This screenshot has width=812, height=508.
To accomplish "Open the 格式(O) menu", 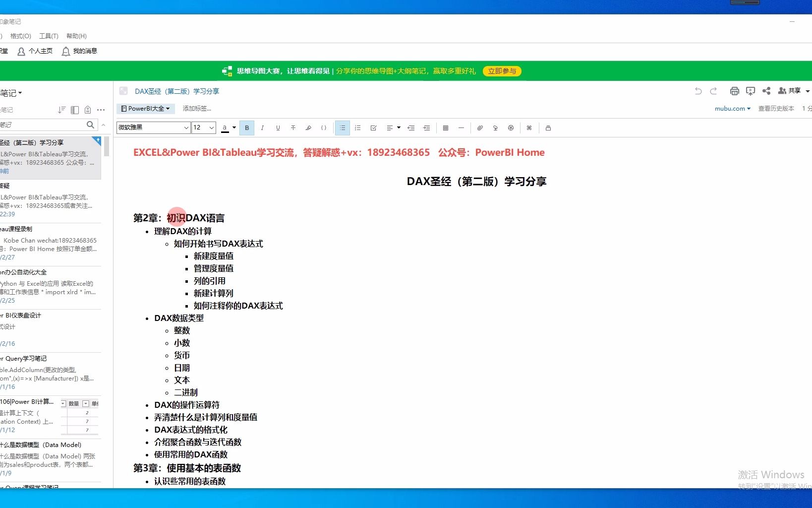I will pyautogui.click(x=20, y=36).
